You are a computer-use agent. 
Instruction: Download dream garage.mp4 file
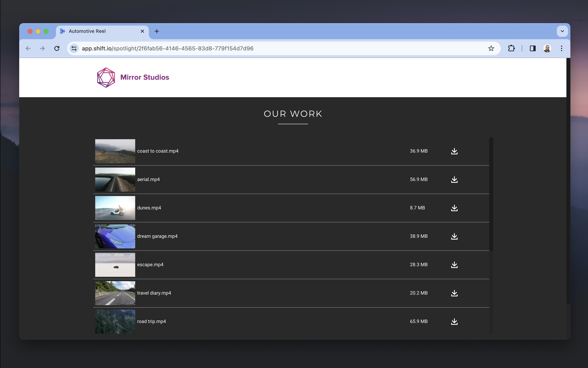[454, 236]
